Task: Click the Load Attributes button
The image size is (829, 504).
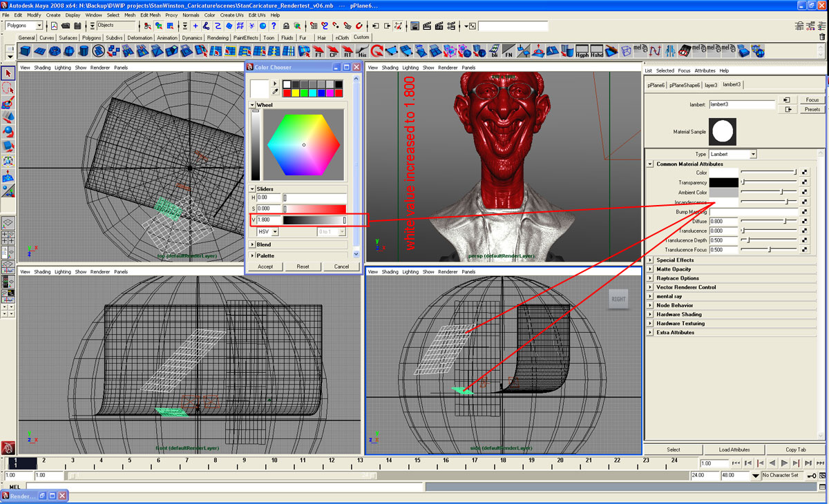Action: (x=734, y=449)
